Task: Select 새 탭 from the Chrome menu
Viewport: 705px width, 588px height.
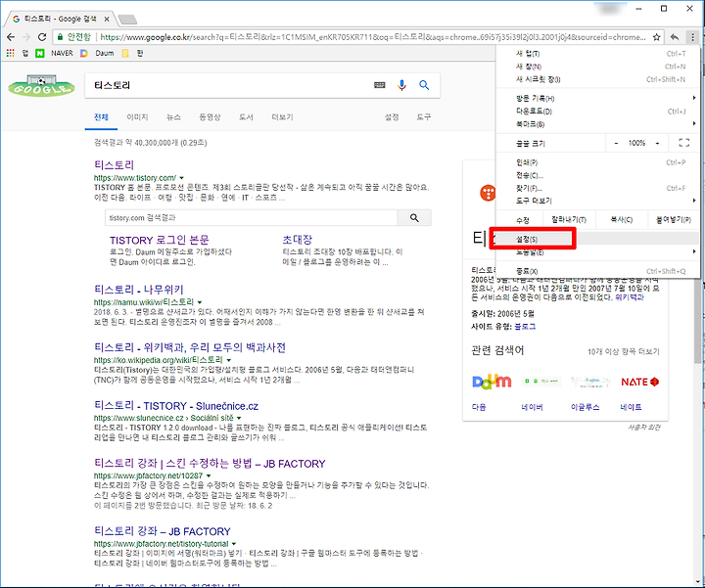Action: pos(598,54)
